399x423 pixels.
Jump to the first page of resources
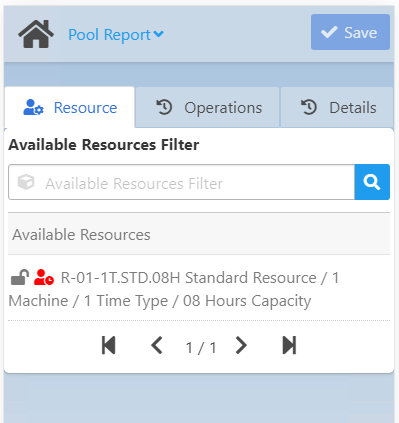tap(109, 345)
